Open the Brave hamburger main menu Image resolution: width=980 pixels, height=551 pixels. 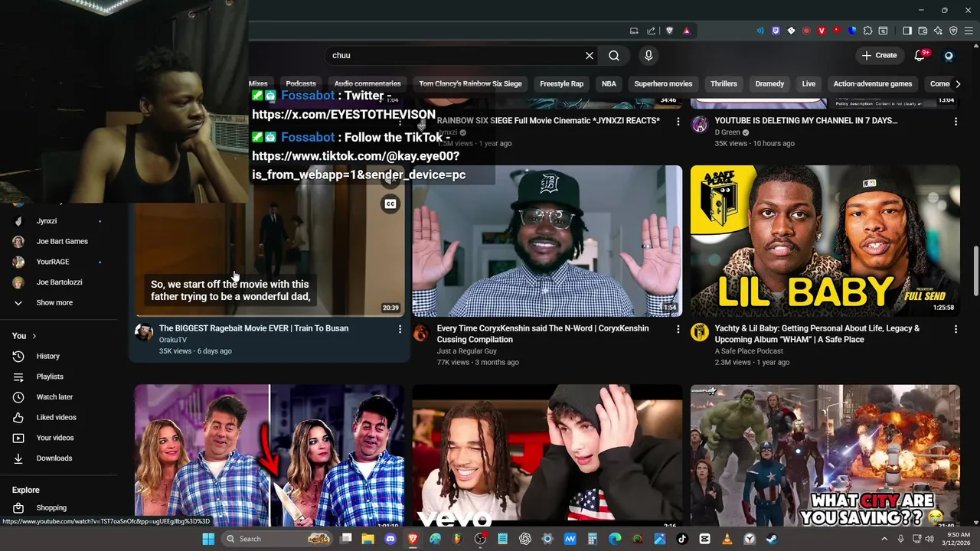(x=969, y=31)
